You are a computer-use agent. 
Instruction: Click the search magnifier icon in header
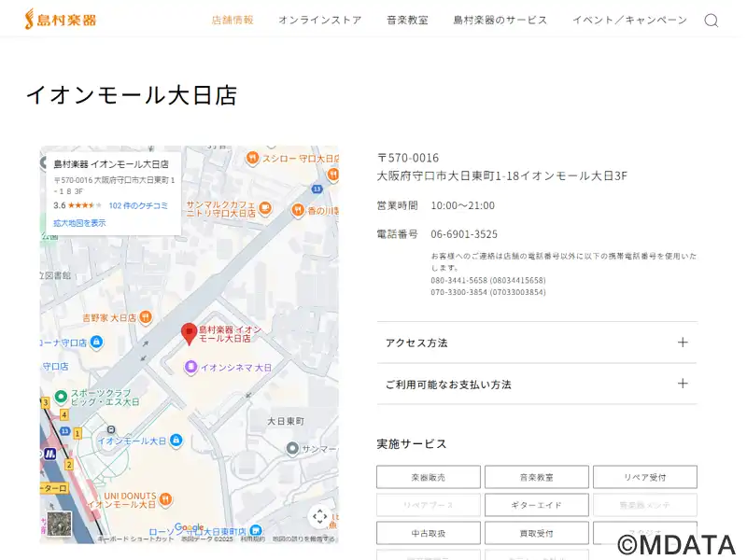point(711,21)
